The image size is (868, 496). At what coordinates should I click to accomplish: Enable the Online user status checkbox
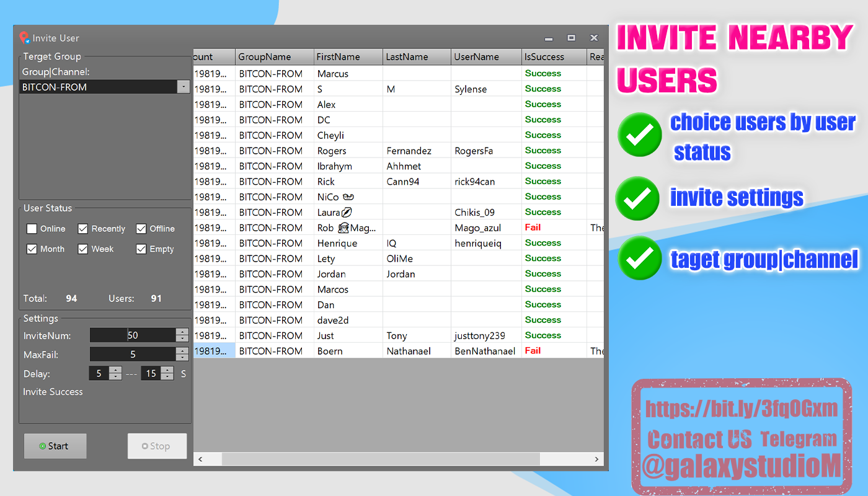tap(32, 228)
